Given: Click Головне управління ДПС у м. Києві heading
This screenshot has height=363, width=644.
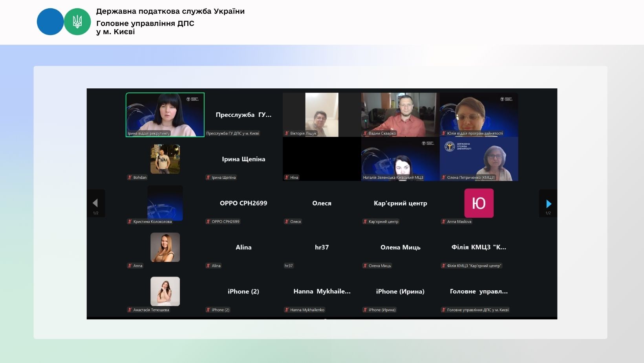Looking at the screenshot, I should tap(145, 27).
